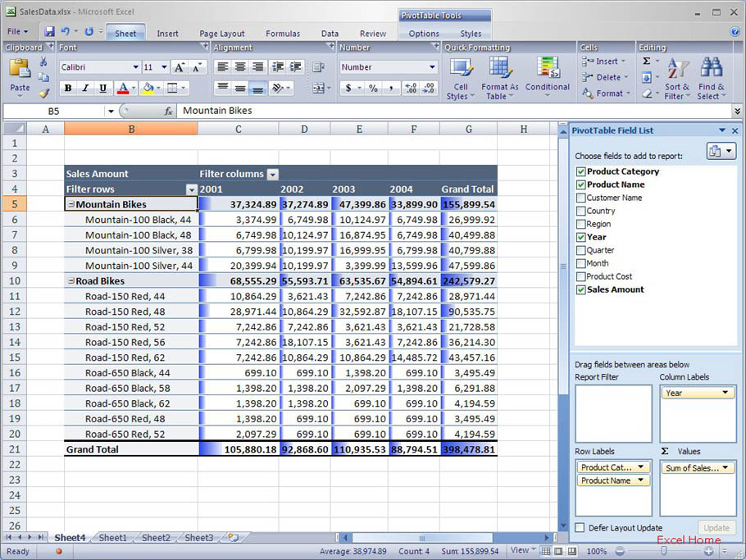Uncheck the Product Category field
This screenshot has height=560, width=746.
coord(581,171)
